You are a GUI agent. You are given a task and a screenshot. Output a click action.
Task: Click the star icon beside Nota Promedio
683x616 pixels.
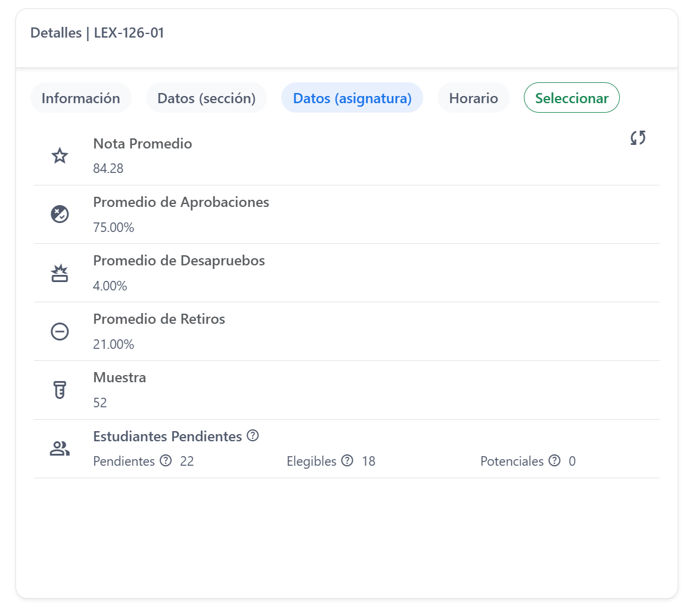60,156
